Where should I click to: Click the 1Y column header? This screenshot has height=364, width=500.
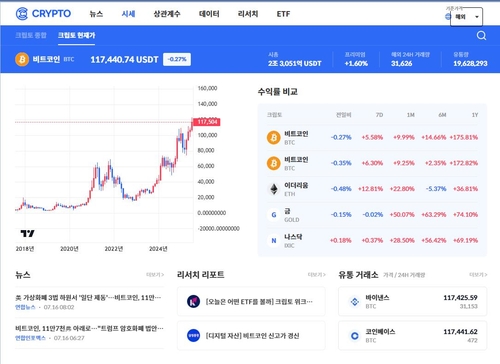(475, 115)
